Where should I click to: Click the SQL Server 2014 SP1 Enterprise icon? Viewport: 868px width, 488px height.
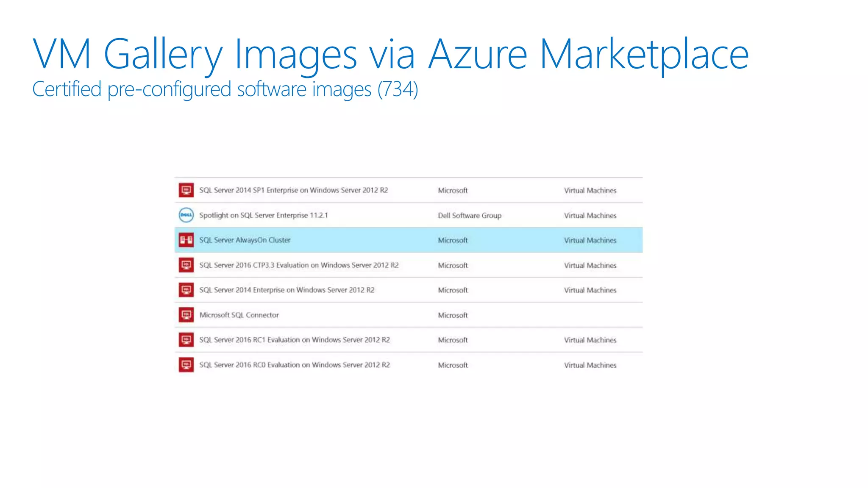coord(186,190)
